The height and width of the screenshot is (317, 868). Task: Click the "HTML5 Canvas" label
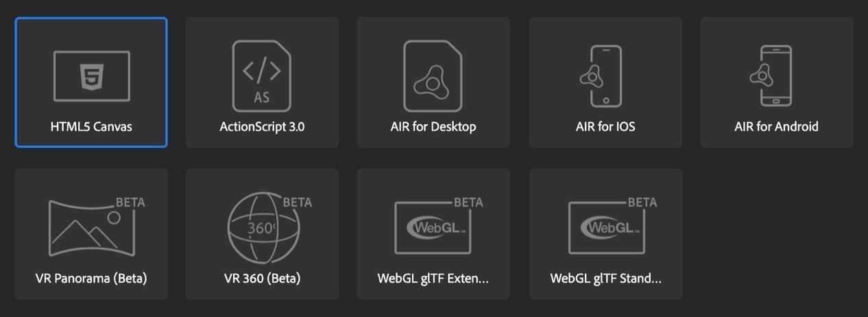91,127
